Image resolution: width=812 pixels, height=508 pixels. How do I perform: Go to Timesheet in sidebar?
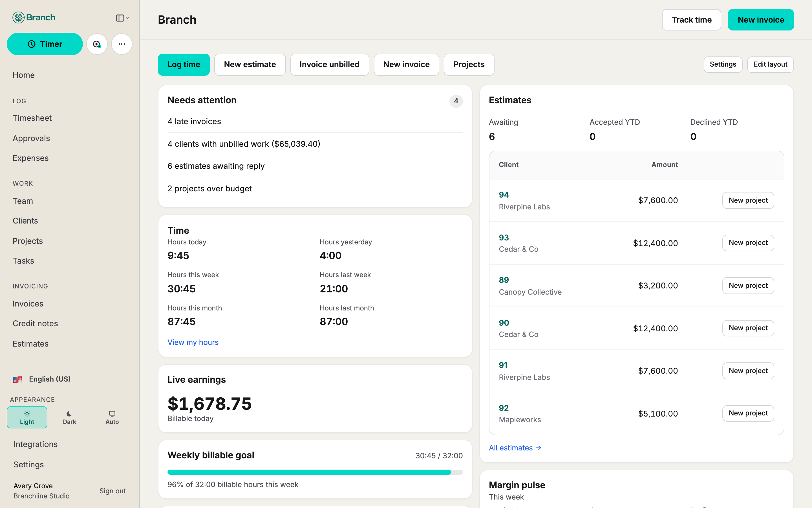click(32, 118)
